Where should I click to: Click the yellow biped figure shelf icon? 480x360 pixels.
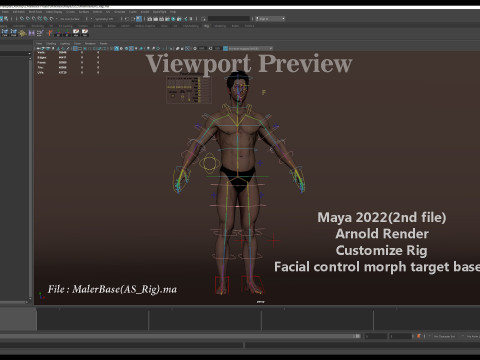pyautogui.click(x=22, y=33)
